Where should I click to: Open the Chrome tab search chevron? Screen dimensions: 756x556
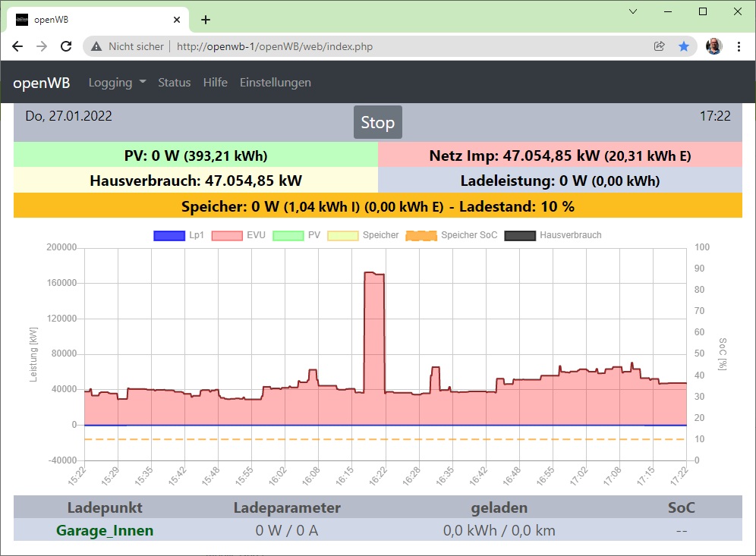[634, 11]
